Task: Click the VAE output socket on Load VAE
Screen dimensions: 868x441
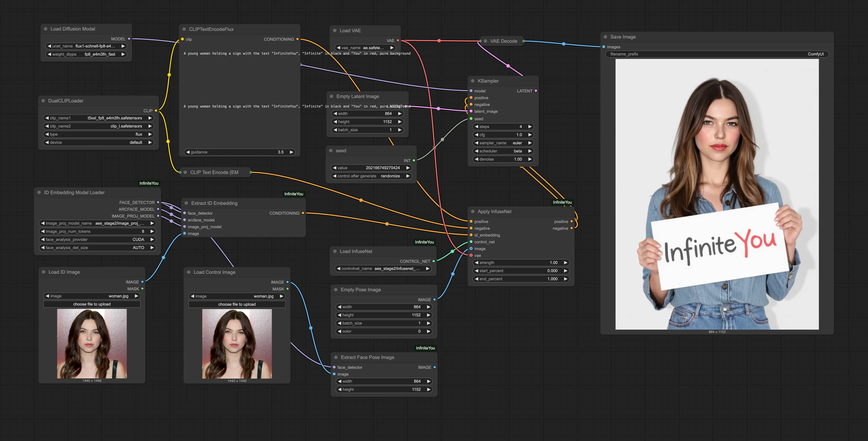Action: point(398,40)
